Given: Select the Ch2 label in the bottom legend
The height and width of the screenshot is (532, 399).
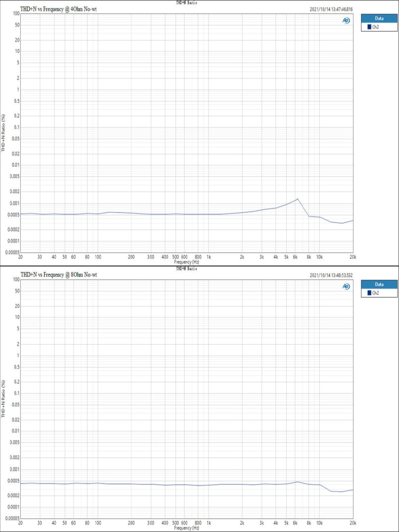Looking at the screenshot, I should (375, 293).
